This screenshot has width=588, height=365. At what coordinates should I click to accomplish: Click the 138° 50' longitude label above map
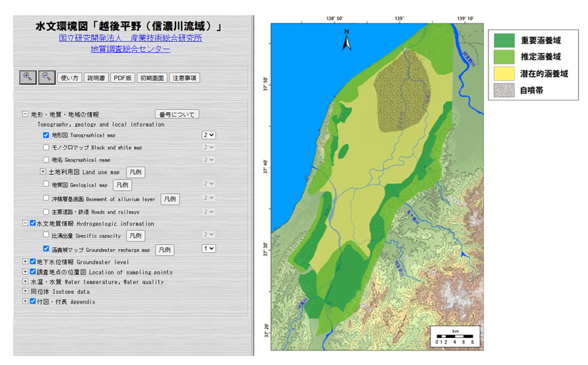click(334, 18)
